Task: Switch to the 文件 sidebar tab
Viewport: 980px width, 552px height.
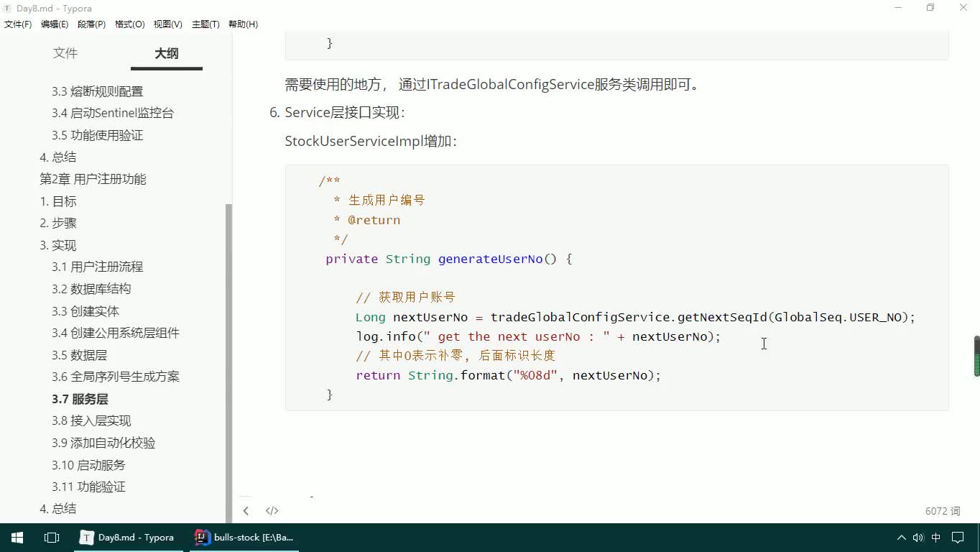Action: [x=65, y=53]
